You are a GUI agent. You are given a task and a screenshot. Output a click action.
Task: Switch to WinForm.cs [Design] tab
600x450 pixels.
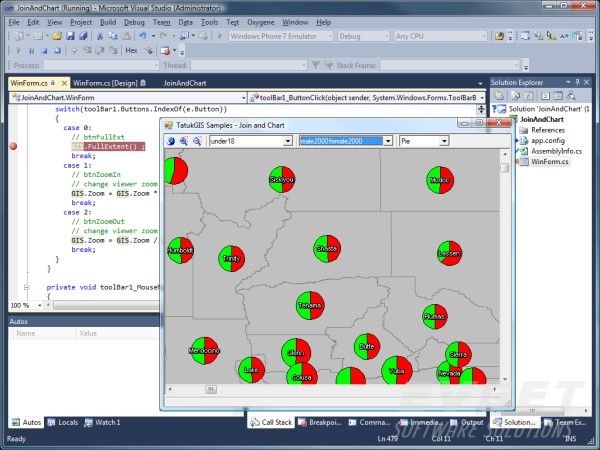(109, 83)
